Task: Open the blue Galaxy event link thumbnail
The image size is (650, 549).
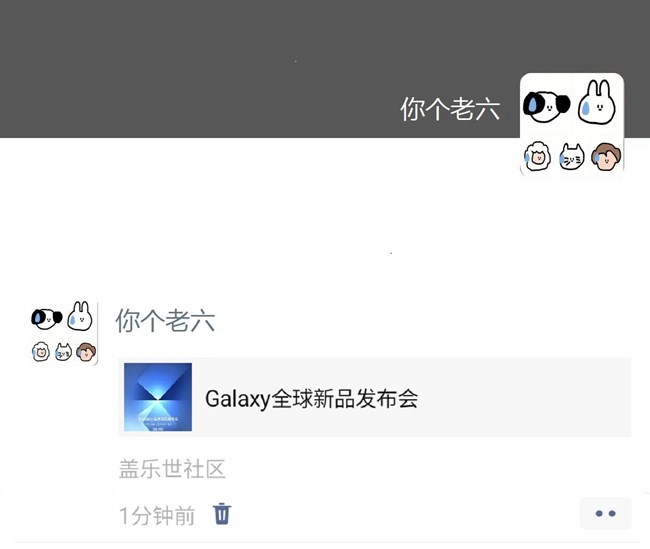Action: tap(158, 397)
